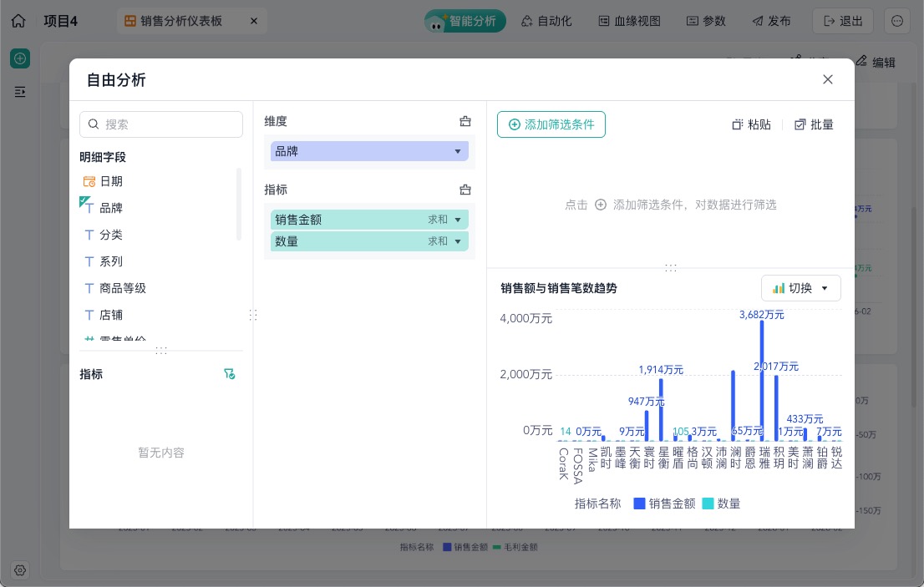This screenshot has height=587, width=924.
Task: Open 智能分析 assistant
Action: [x=465, y=21]
